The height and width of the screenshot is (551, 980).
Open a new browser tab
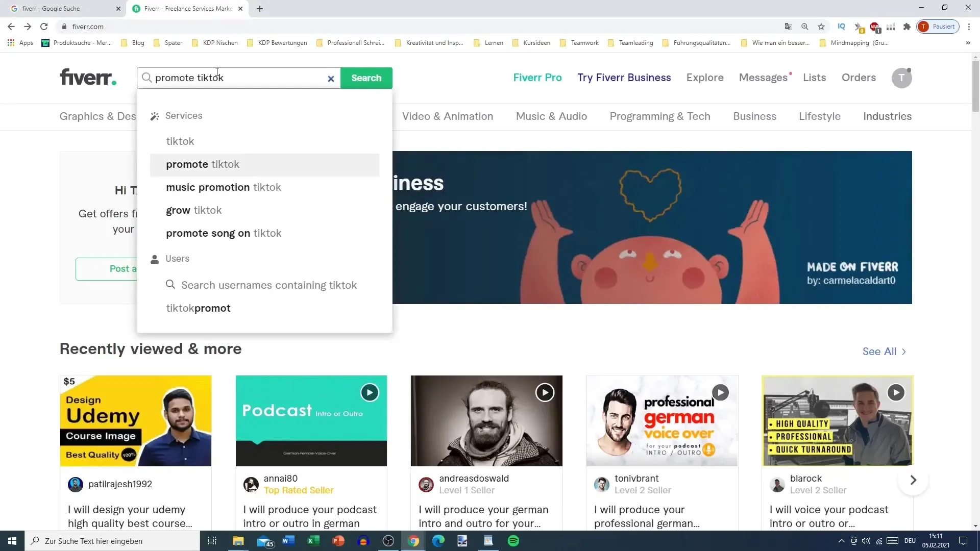(x=260, y=9)
